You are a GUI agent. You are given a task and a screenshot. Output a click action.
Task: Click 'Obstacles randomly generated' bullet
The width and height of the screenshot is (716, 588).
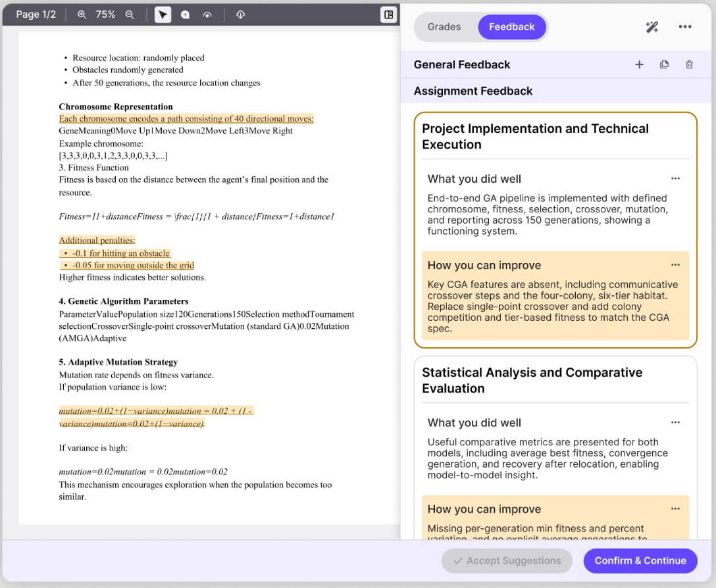coord(128,70)
